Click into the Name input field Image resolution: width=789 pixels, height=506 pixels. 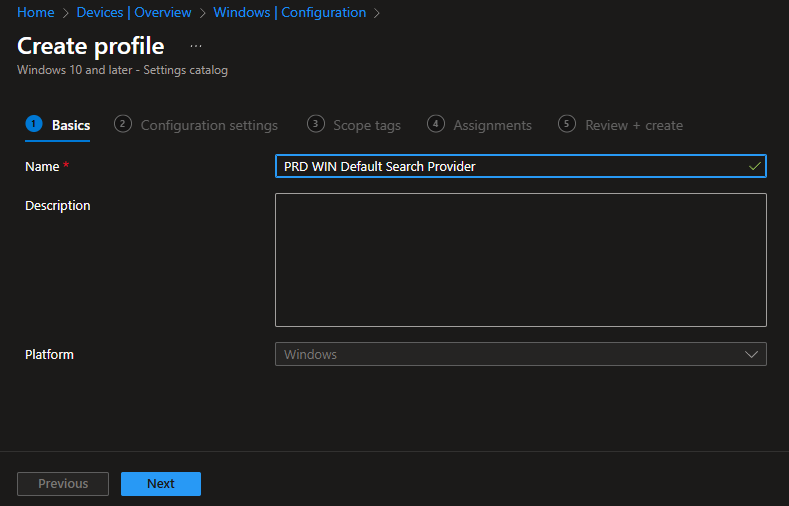coord(521,166)
